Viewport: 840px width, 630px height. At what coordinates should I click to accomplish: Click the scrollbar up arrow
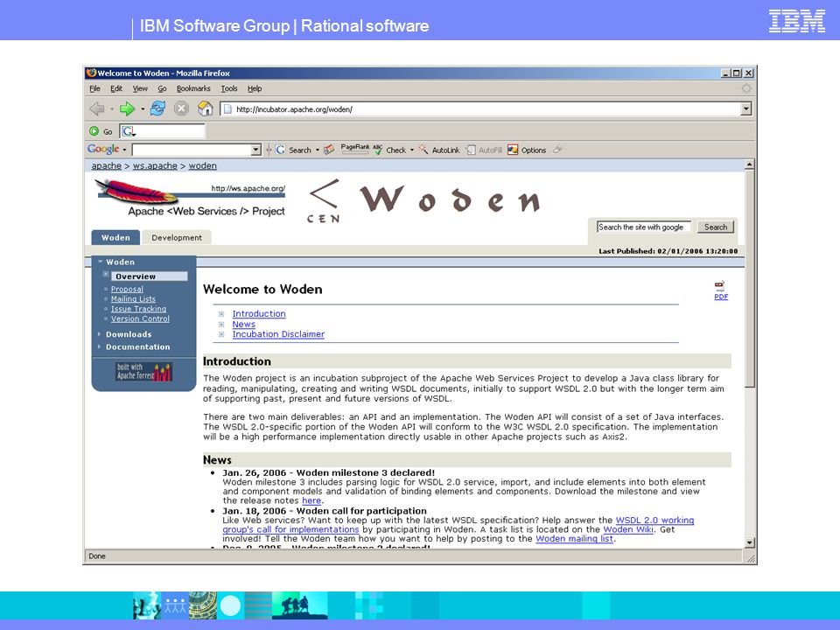pyautogui.click(x=750, y=164)
